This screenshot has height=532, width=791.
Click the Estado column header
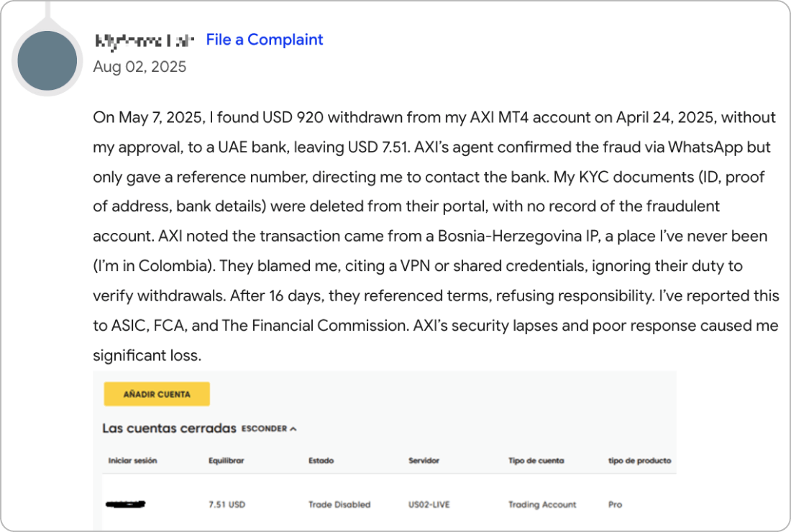321,461
